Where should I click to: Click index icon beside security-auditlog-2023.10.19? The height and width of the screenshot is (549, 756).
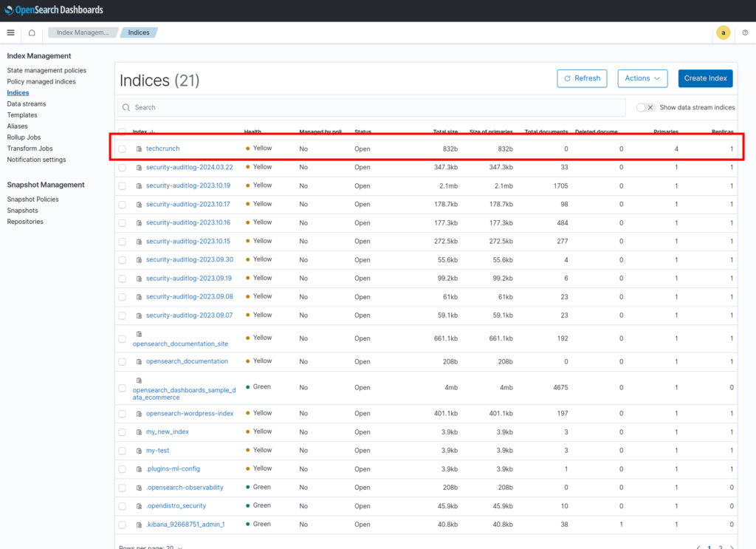click(140, 185)
